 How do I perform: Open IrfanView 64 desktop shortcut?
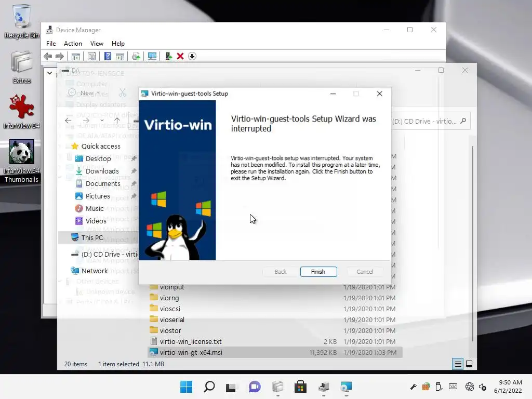(22, 112)
